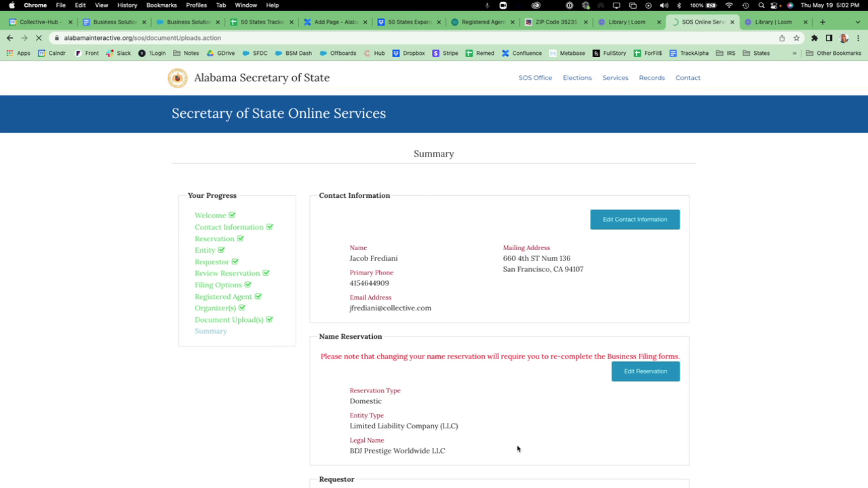This screenshot has width=868, height=488.
Task: Open the Profiles menu
Action: click(196, 5)
